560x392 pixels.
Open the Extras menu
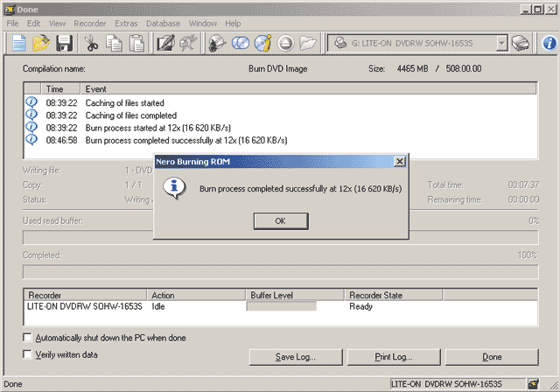(x=126, y=24)
